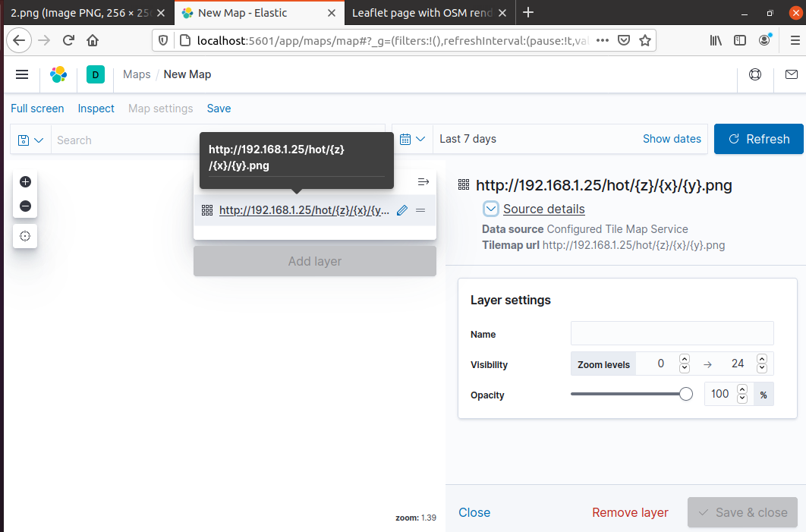Open Firefox account icon
Screen dimensions: 806x532
[764, 39]
